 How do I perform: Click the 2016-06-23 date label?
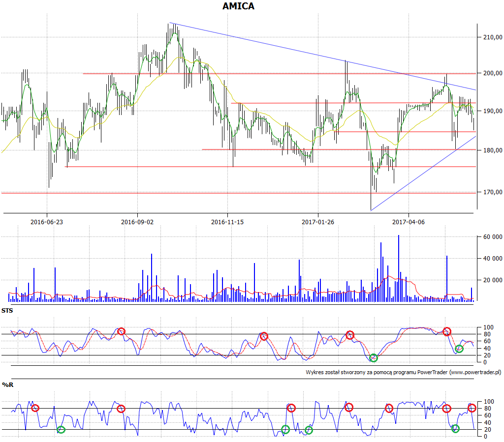pyautogui.click(x=47, y=222)
